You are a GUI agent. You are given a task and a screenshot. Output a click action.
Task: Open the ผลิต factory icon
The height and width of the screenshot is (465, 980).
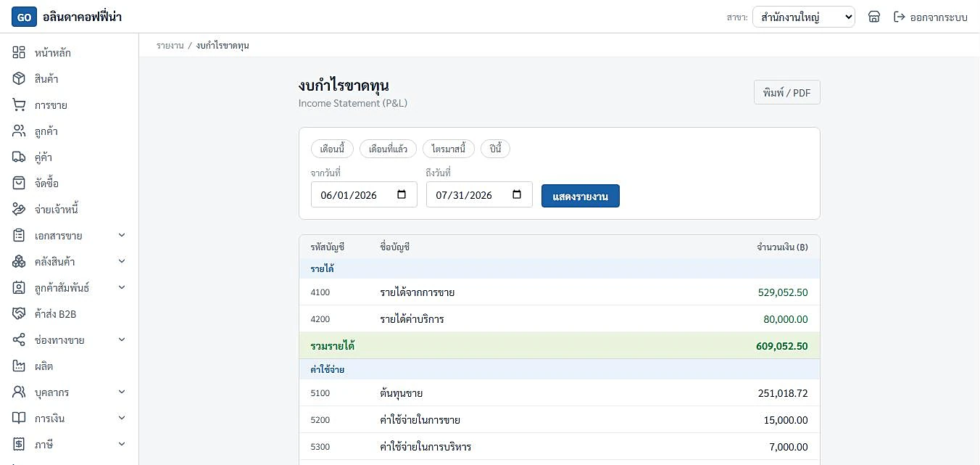click(x=19, y=366)
